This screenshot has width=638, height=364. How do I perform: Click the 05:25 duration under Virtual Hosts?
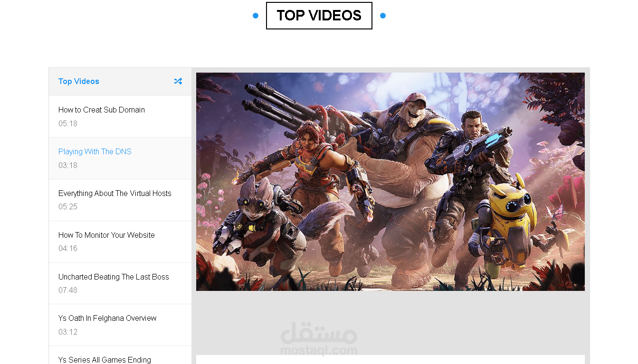(68, 206)
